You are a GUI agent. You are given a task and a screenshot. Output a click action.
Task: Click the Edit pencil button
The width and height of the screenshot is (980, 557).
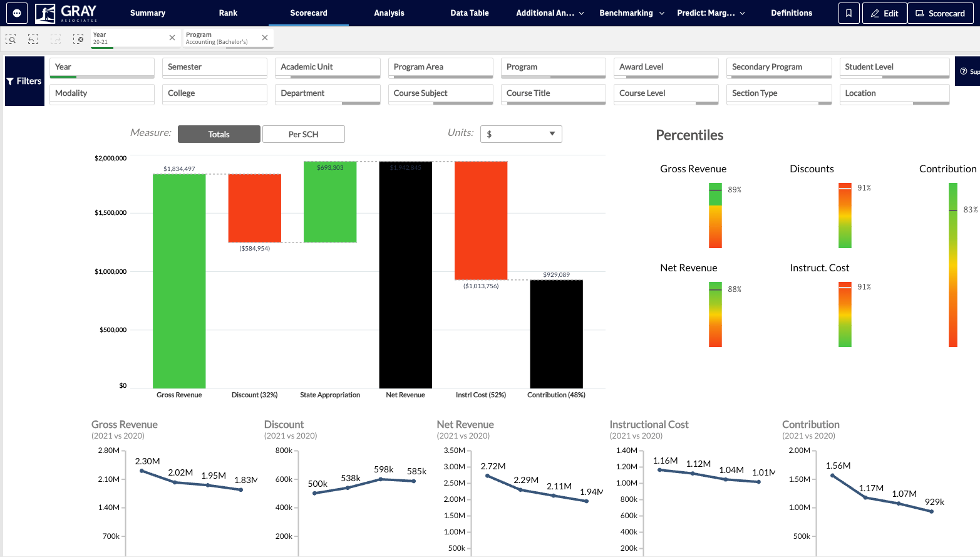(884, 13)
